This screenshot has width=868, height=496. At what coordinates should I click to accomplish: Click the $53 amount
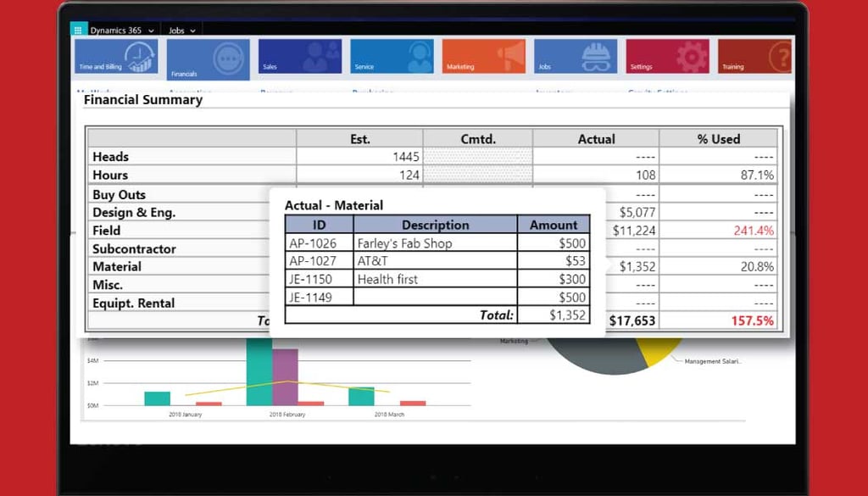576,261
